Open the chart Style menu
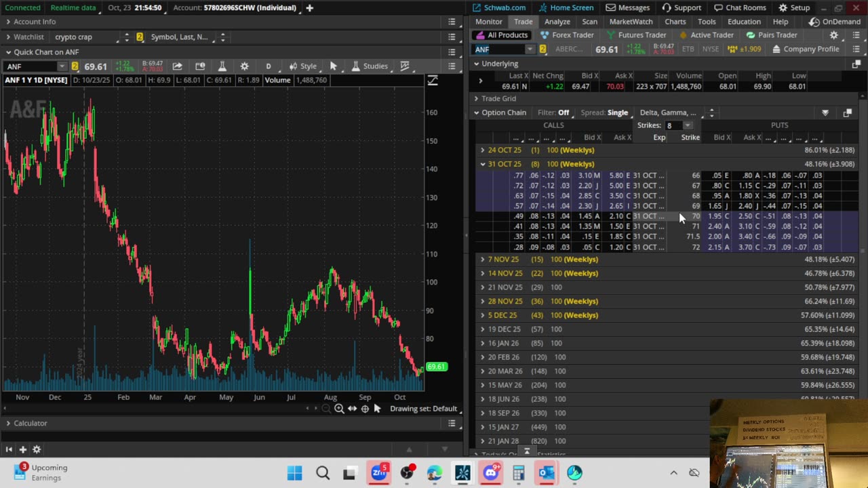This screenshot has width=868, height=488. pos(303,66)
